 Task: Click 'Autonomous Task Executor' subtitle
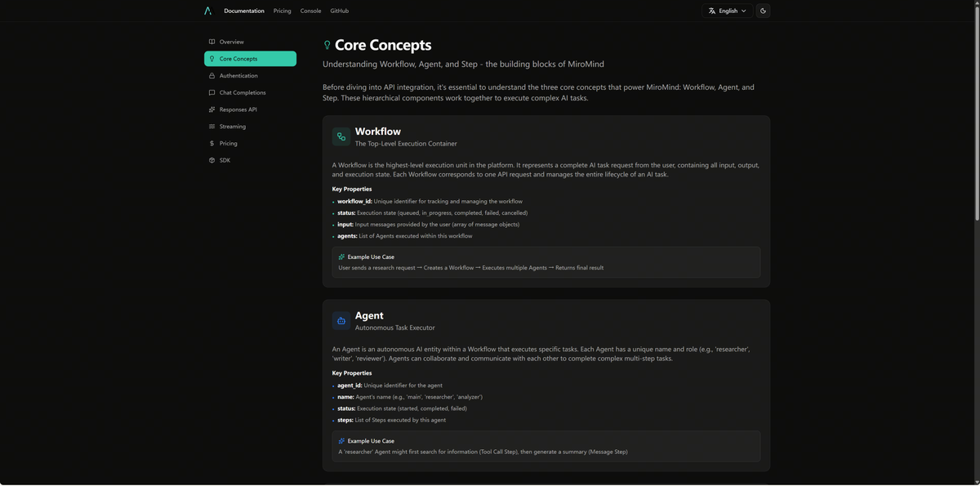[x=395, y=328]
